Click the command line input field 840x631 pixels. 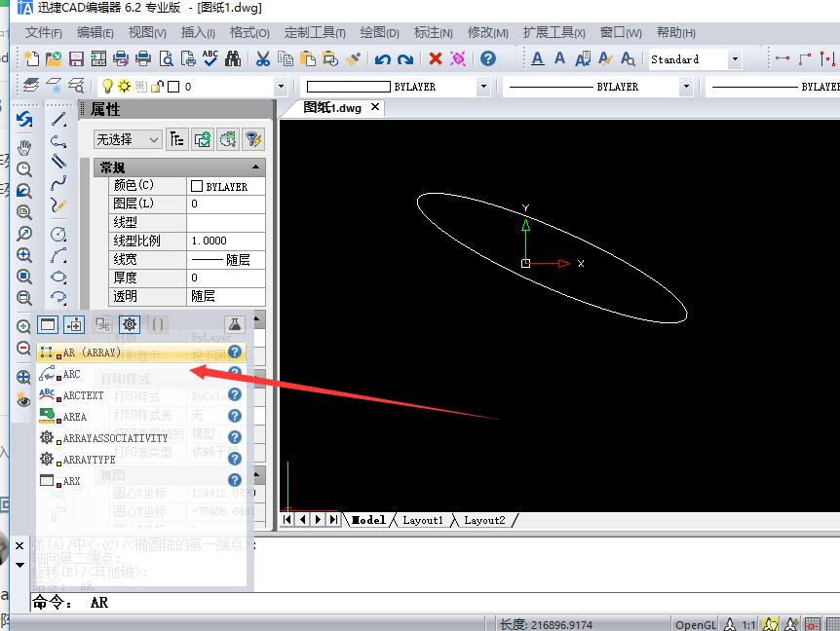click(x=435, y=603)
